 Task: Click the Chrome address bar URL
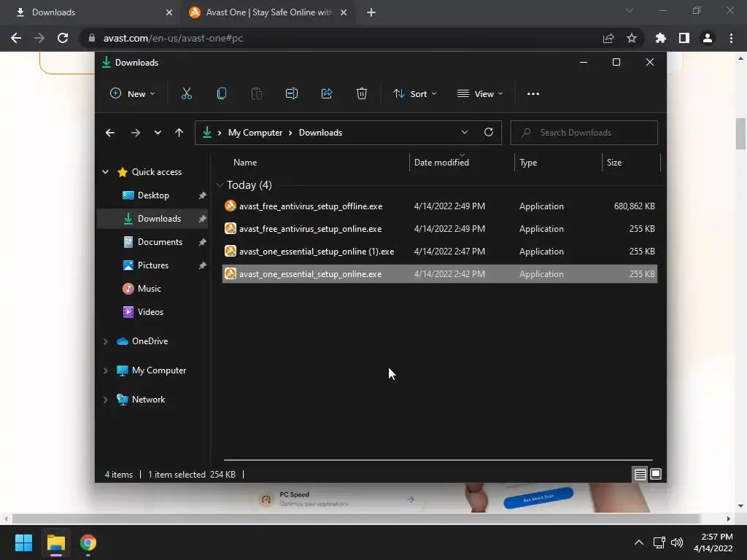point(173,38)
